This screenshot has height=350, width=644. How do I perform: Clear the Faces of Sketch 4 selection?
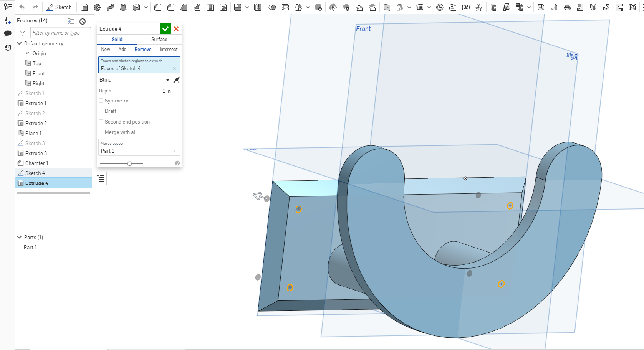(x=174, y=69)
